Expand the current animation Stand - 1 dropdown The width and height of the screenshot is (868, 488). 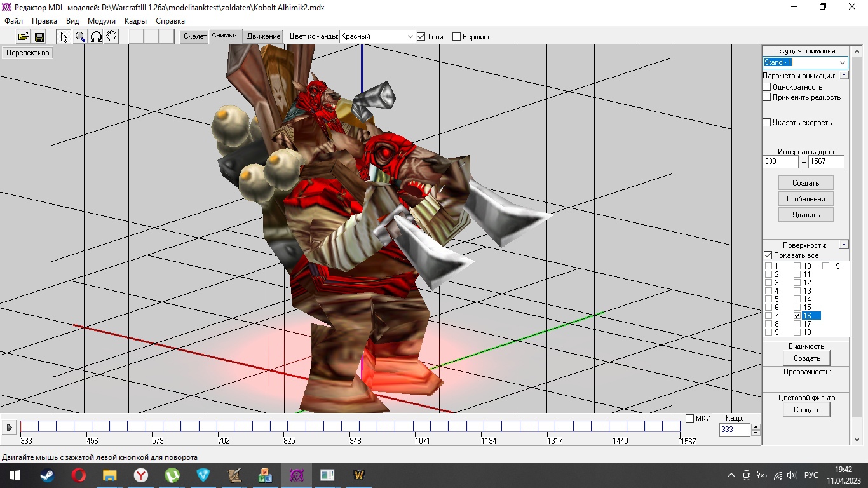(x=842, y=62)
